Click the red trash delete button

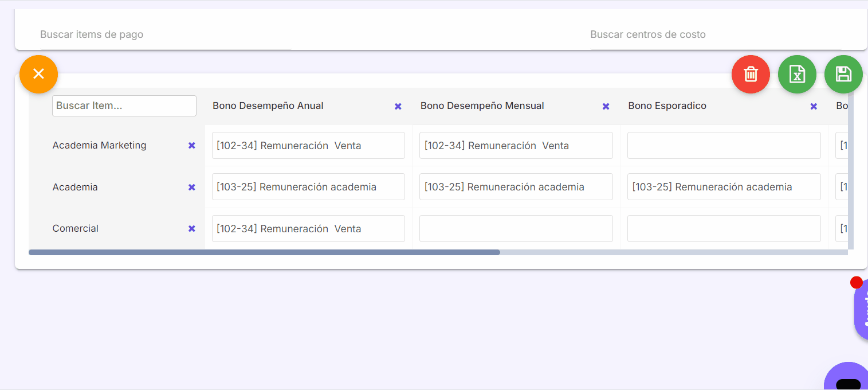coord(751,74)
